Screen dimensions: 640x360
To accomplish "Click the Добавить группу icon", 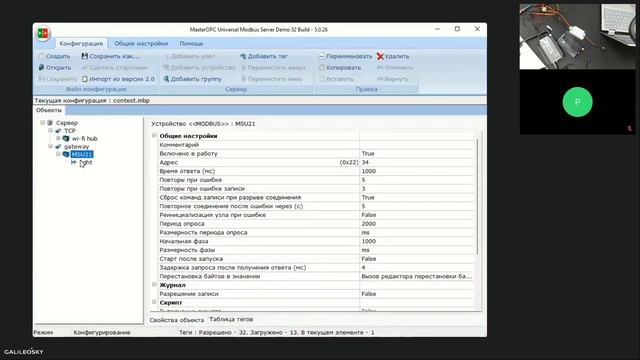I will 166,79.
